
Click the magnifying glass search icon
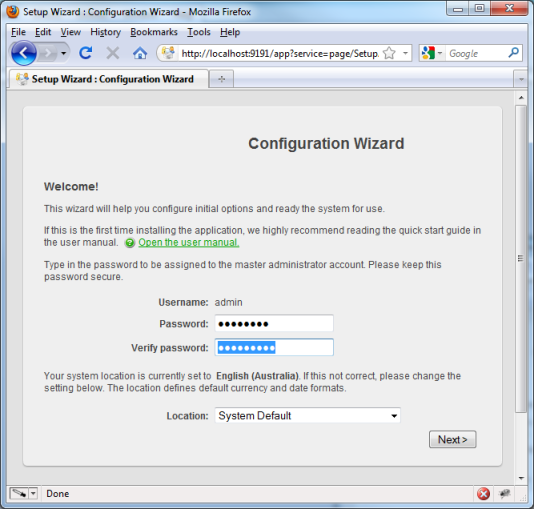coord(514,53)
